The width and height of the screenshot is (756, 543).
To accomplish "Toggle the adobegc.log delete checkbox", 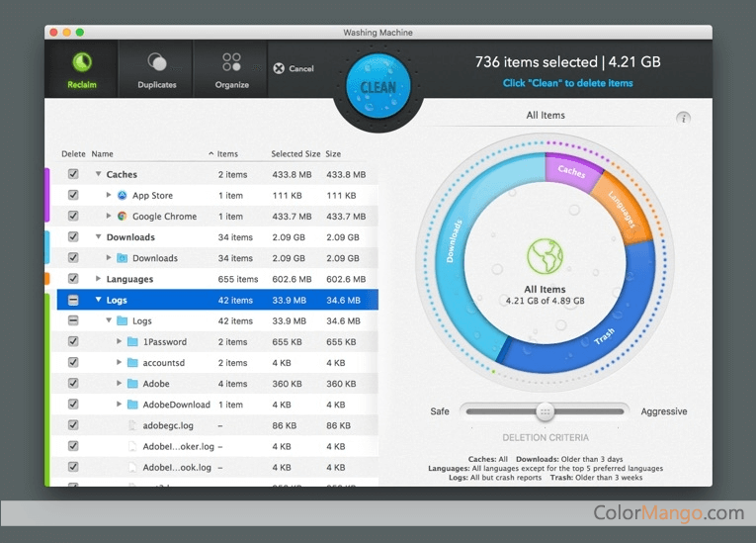I will pyautogui.click(x=73, y=425).
